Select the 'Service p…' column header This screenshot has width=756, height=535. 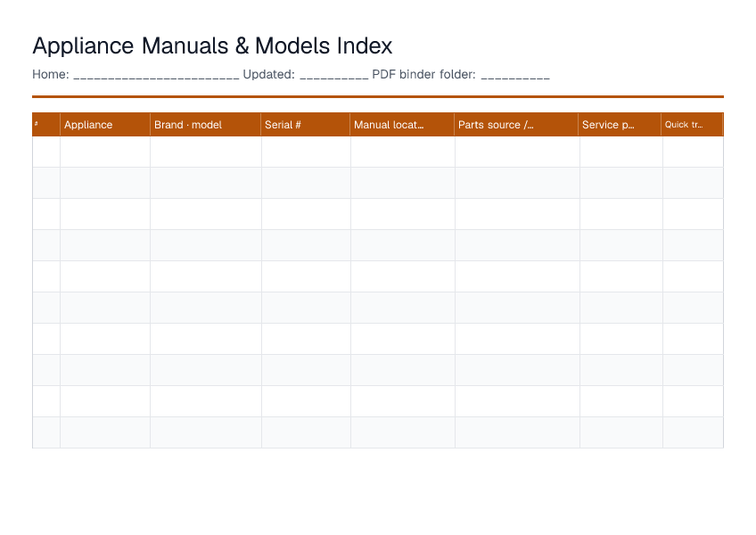coord(620,125)
